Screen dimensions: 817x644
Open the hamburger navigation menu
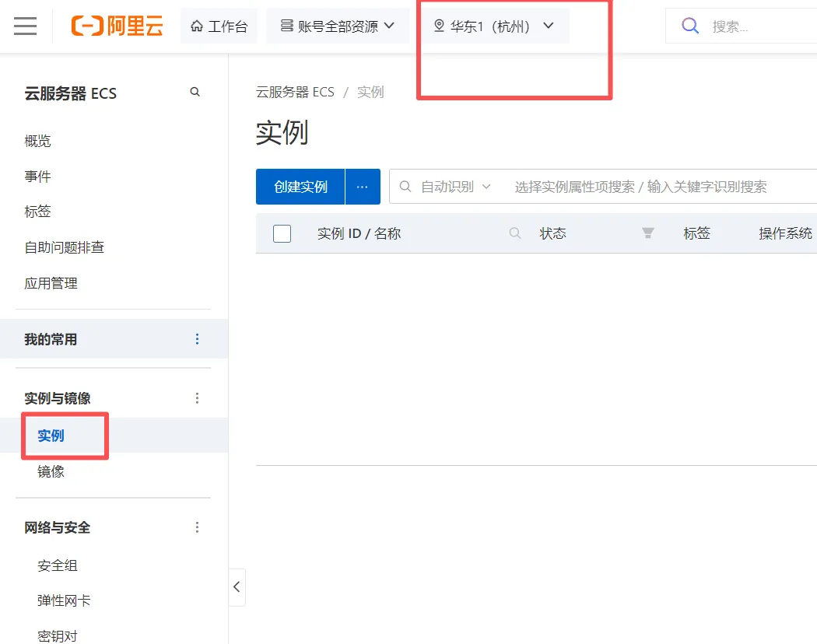pos(25,26)
